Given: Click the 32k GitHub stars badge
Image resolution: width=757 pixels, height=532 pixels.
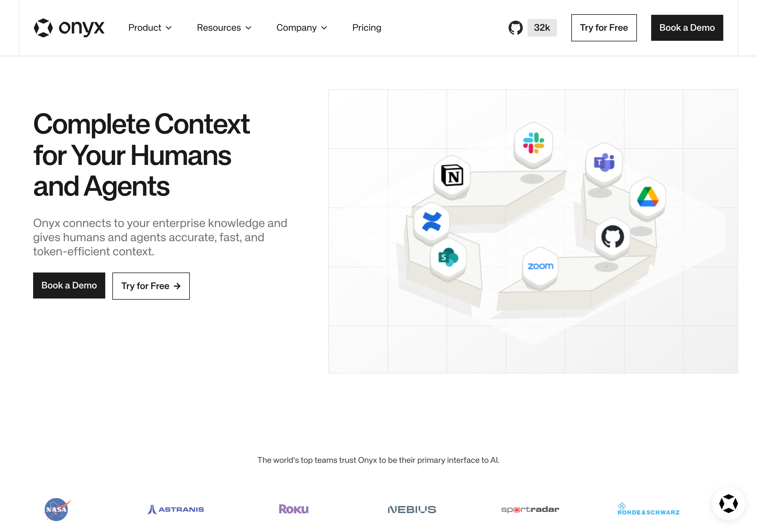Looking at the screenshot, I should click(542, 28).
